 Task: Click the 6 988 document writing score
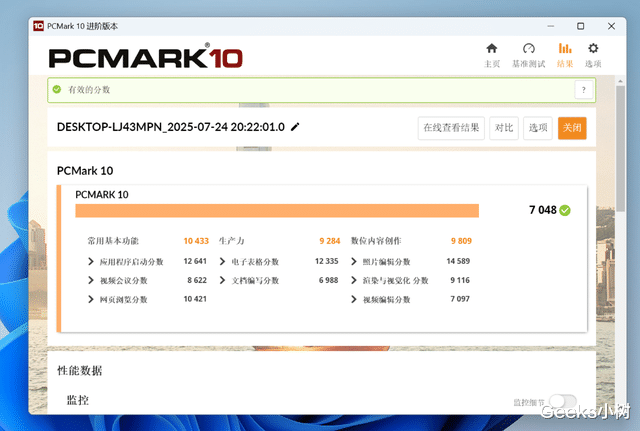pos(329,280)
